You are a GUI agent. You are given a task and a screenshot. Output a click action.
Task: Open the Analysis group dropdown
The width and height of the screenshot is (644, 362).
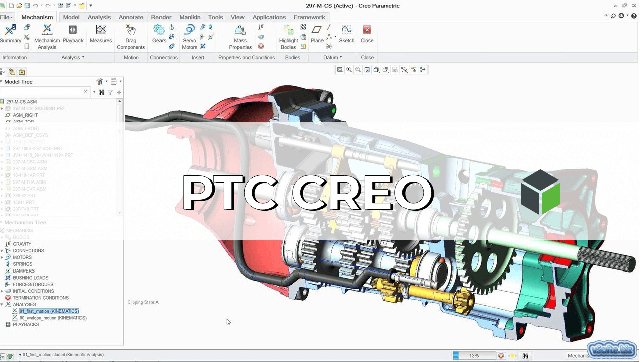pos(73,58)
